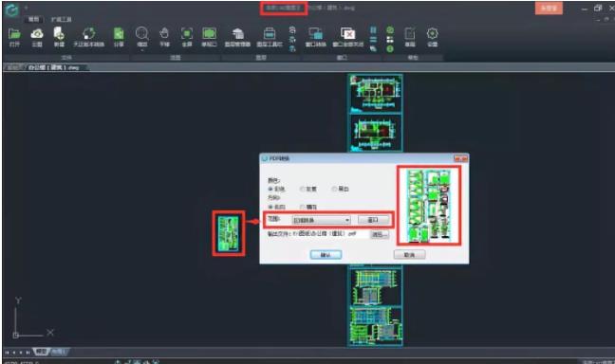Open the Layer Manager icon
This screenshot has height=364, width=615.
tap(237, 34)
